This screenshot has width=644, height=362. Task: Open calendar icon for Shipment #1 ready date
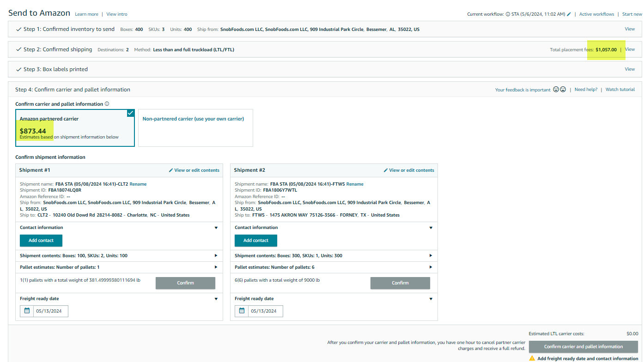(x=27, y=311)
